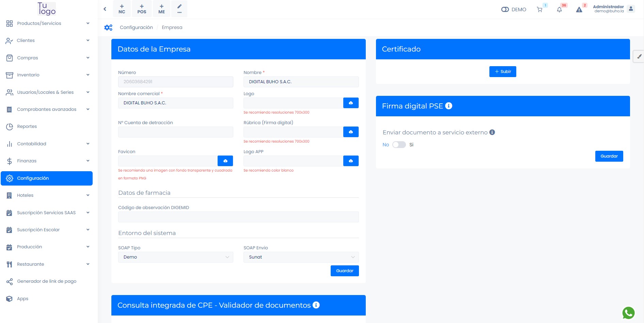Select Generador de link de pago
Screen dimensions: 644x323
coord(47,281)
